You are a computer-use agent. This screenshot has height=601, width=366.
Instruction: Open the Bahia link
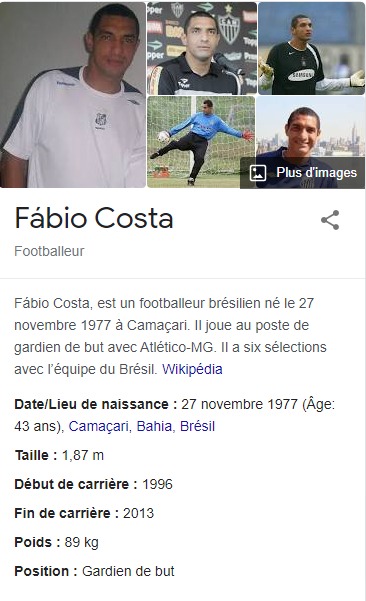point(154,426)
